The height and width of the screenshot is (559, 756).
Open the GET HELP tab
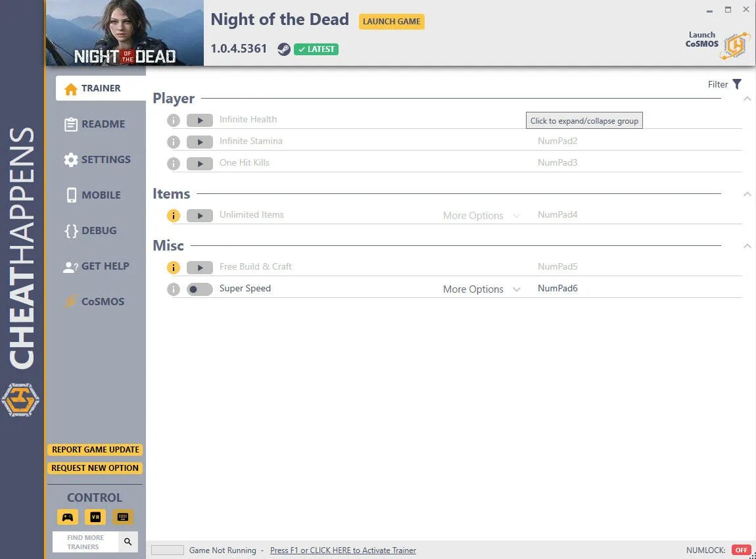pos(96,266)
